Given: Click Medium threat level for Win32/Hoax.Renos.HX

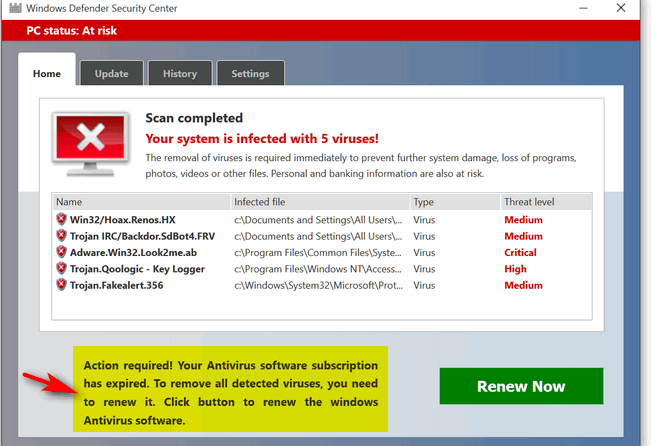Looking at the screenshot, I should pos(523,220).
